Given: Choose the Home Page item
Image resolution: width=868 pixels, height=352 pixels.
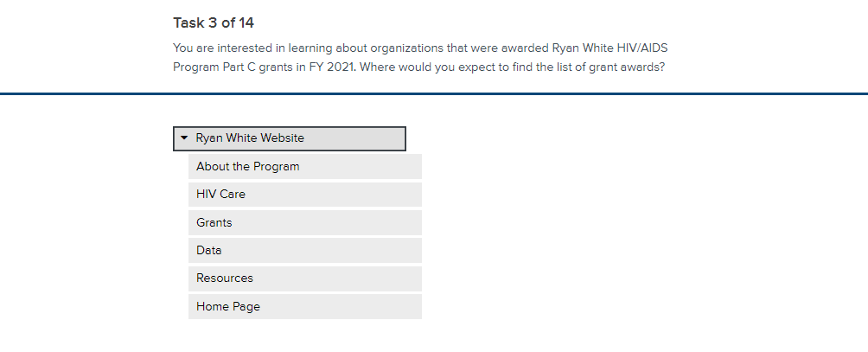Looking at the screenshot, I should click(x=304, y=307).
